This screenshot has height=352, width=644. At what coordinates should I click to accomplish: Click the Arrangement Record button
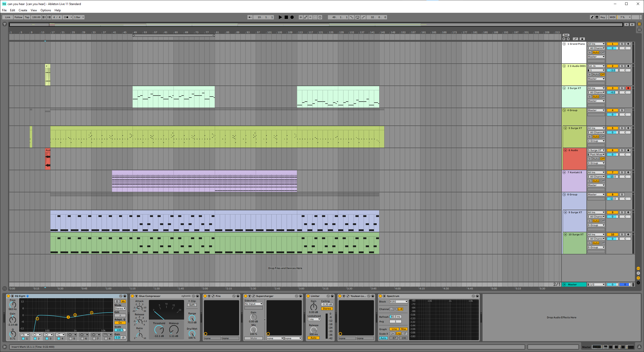click(x=292, y=17)
